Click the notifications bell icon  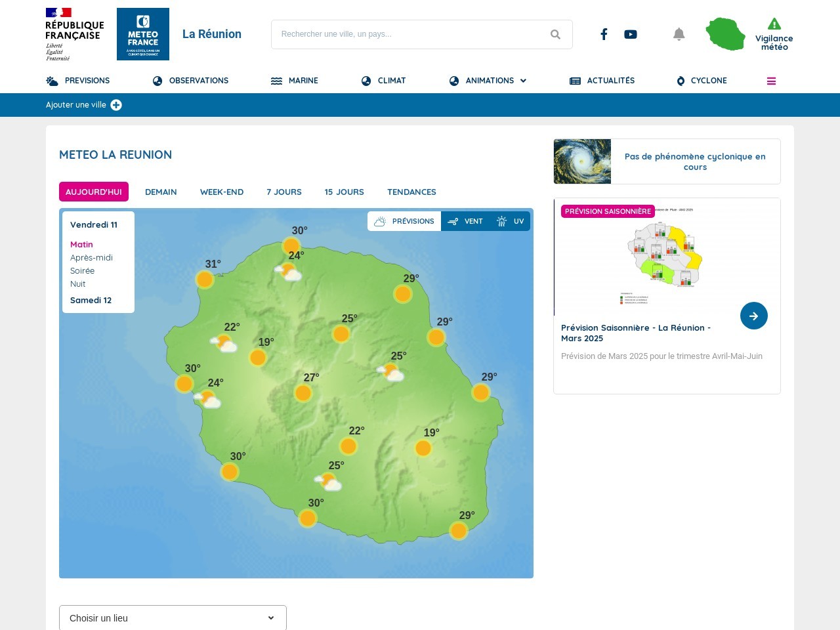[x=679, y=34]
